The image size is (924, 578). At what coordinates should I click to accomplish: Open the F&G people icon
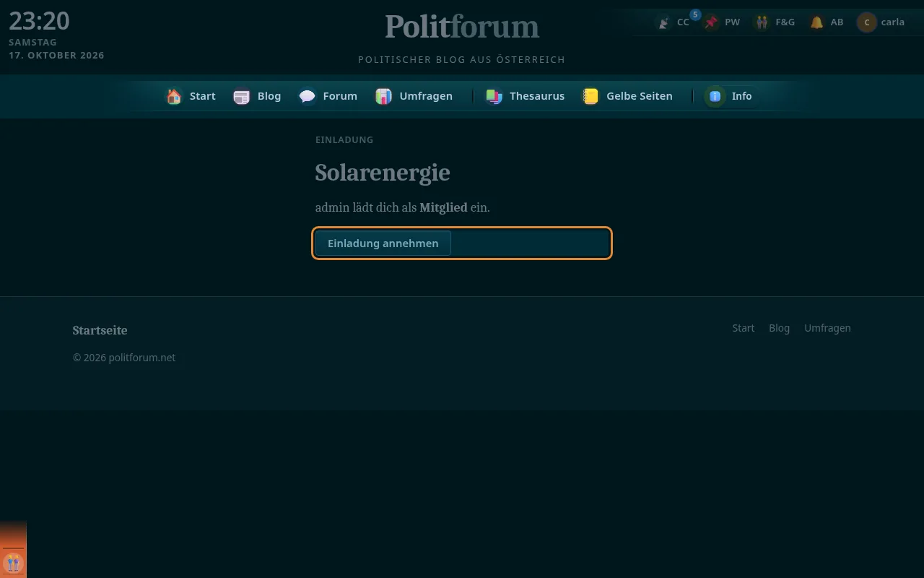pos(762,22)
